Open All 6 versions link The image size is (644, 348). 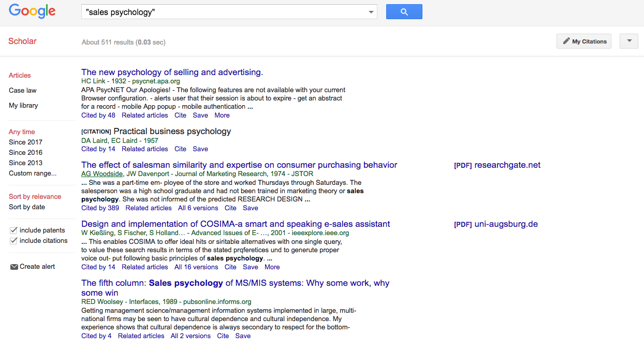tap(198, 208)
